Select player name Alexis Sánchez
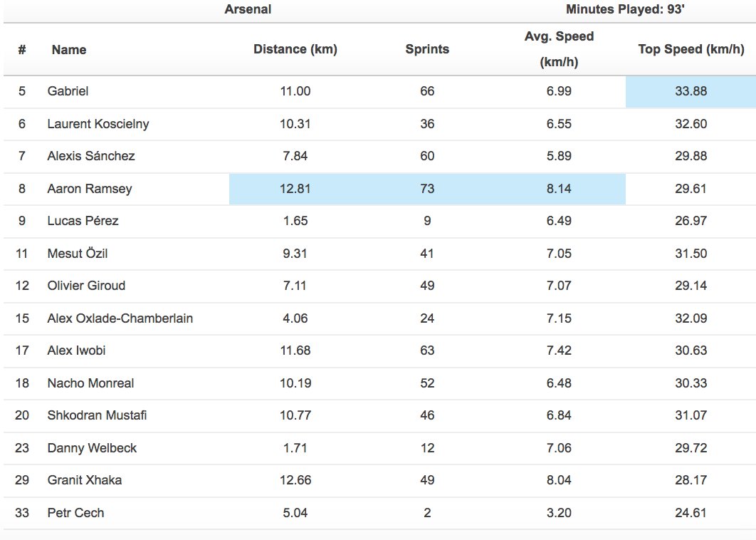 (90, 156)
